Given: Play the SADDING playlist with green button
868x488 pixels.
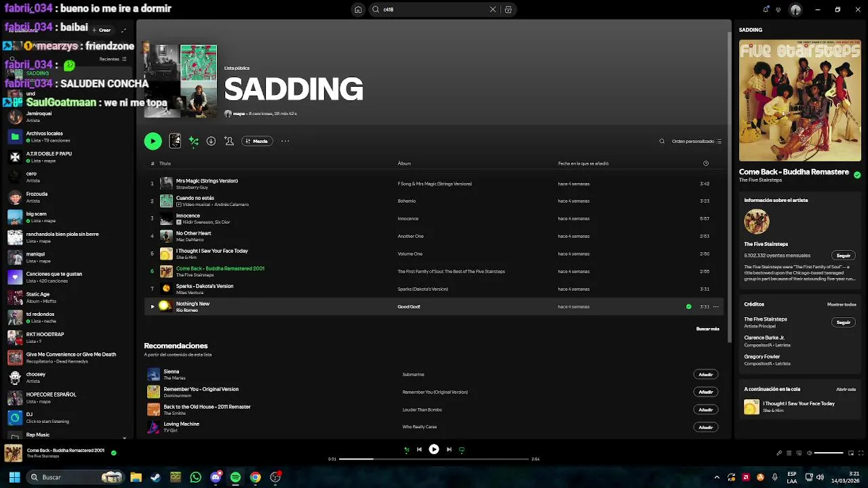Looking at the screenshot, I should 153,141.
